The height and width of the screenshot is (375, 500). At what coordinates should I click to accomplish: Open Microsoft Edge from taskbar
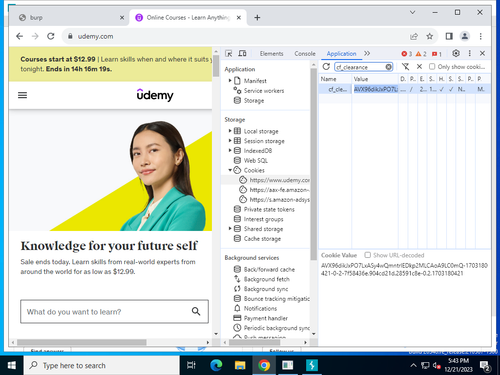[216, 365]
